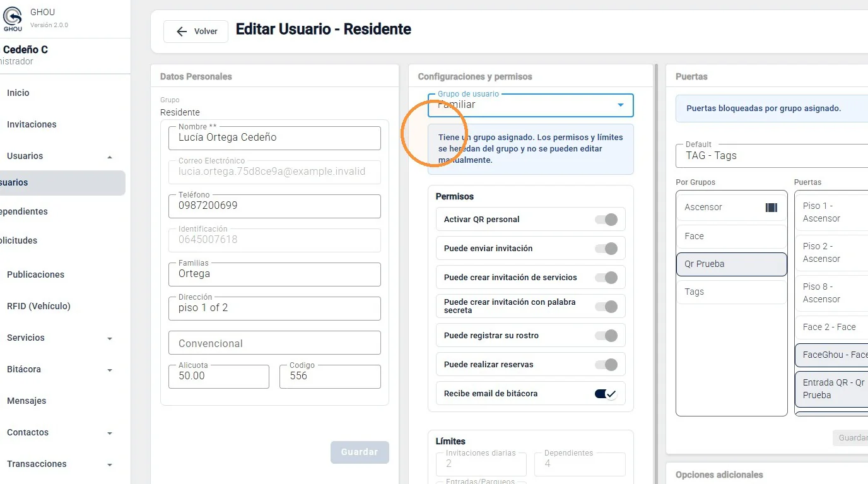Toggle Puede enviar invitación switch
The width and height of the screenshot is (868, 484).
pyautogui.click(x=606, y=249)
